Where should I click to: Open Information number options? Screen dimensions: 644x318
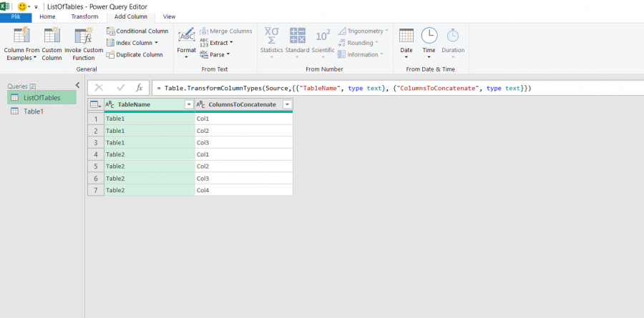coord(360,54)
